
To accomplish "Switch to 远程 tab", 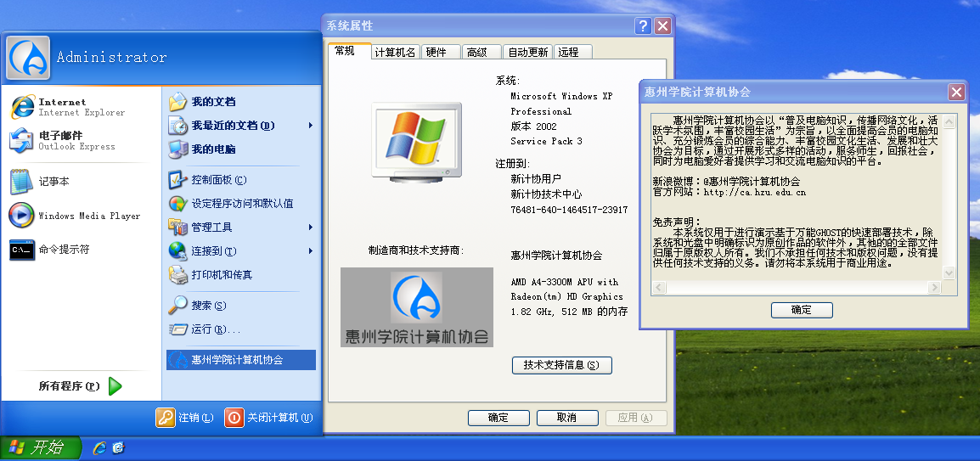I will coord(572,53).
